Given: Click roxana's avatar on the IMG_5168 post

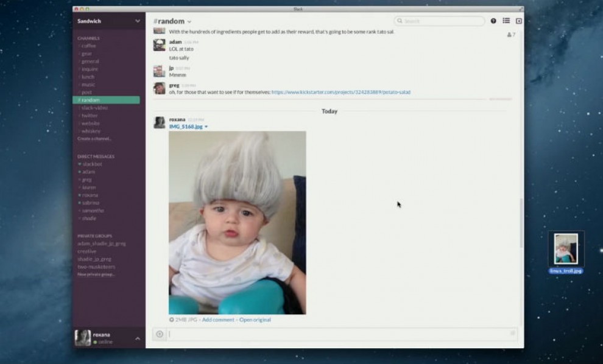Looking at the screenshot, I should (x=159, y=122).
